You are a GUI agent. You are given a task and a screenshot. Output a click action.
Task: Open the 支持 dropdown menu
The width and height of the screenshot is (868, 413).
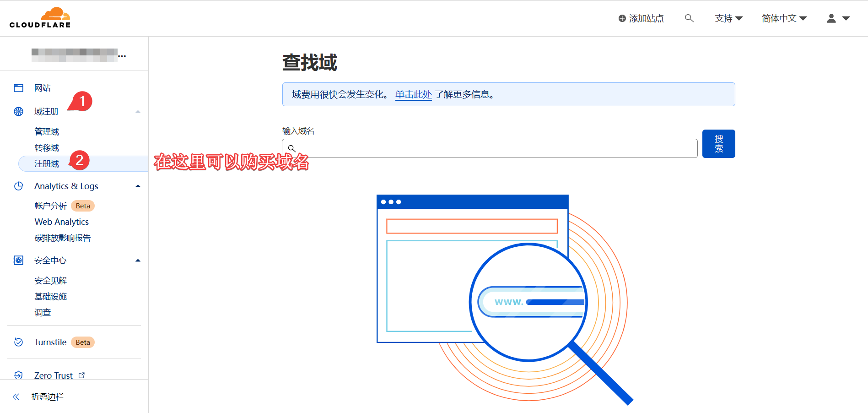point(728,18)
